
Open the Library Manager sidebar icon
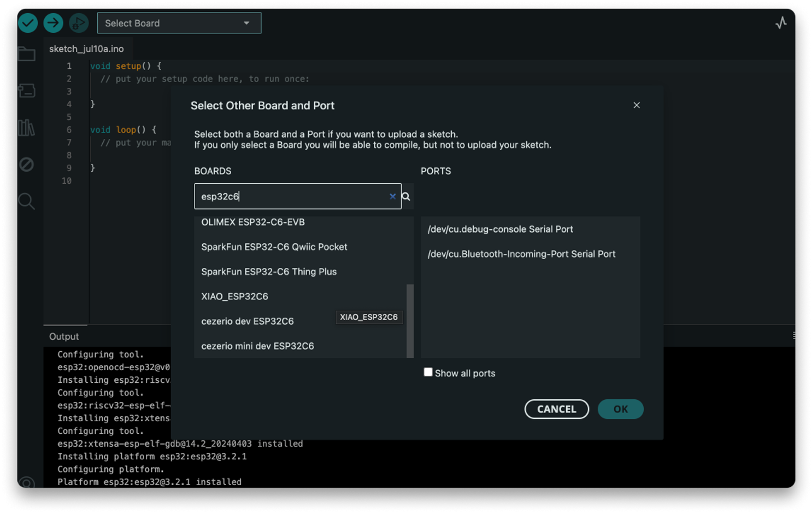(x=26, y=127)
